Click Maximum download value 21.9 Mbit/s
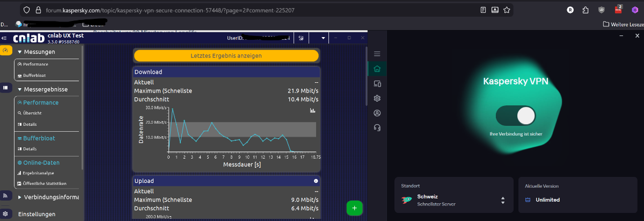The image size is (644, 221). click(x=303, y=91)
